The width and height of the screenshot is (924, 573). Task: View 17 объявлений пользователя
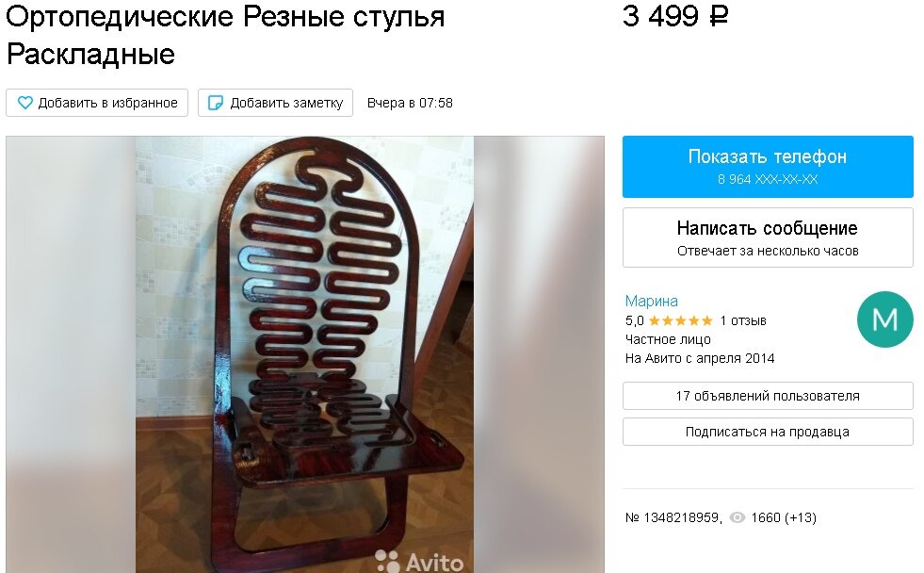point(768,396)
